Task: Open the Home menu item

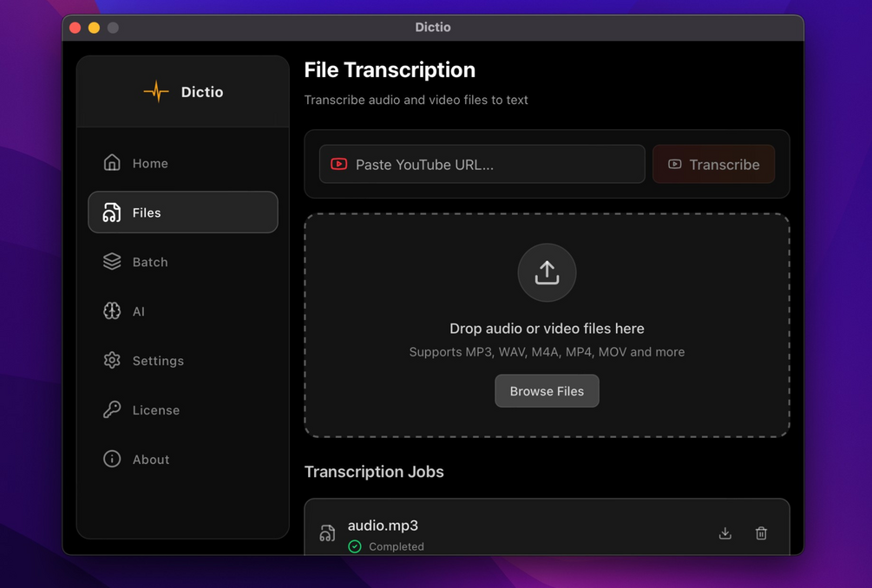Action: click(x=182, y=163)
